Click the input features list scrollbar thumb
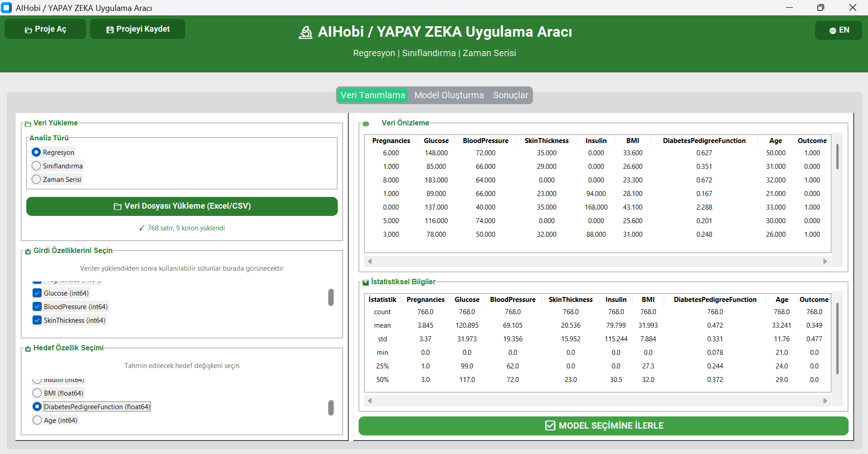The image size is (868, 454). click(x=331, y=297)
